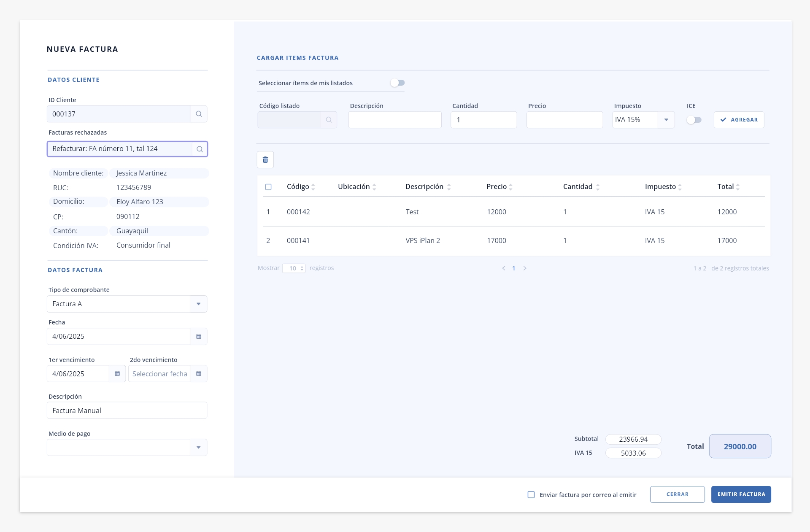This screenshot has height=532, width=810.
Task: Click the search icon in ID Cliente field
Action: pos(199,114)
